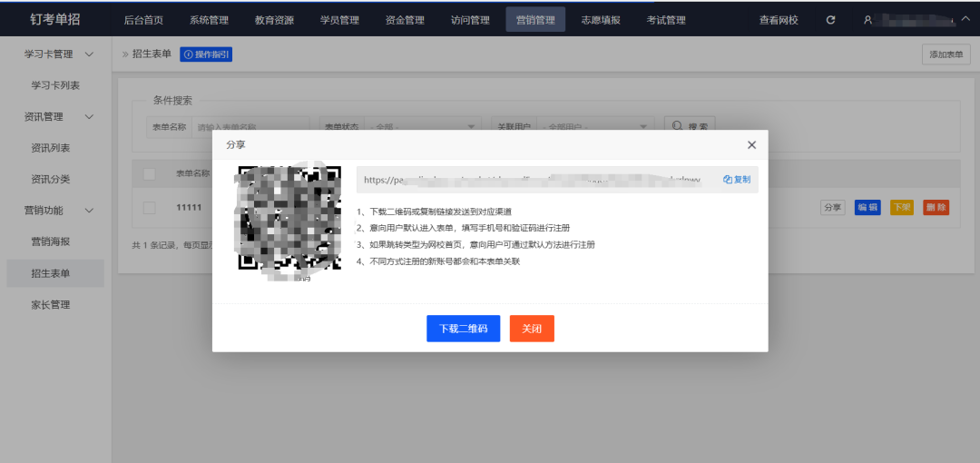Image resolution: width=980 pixels, height=463 pixels.
Task: Check the checkbox for row 11111
Action: [x=149, y=208]
